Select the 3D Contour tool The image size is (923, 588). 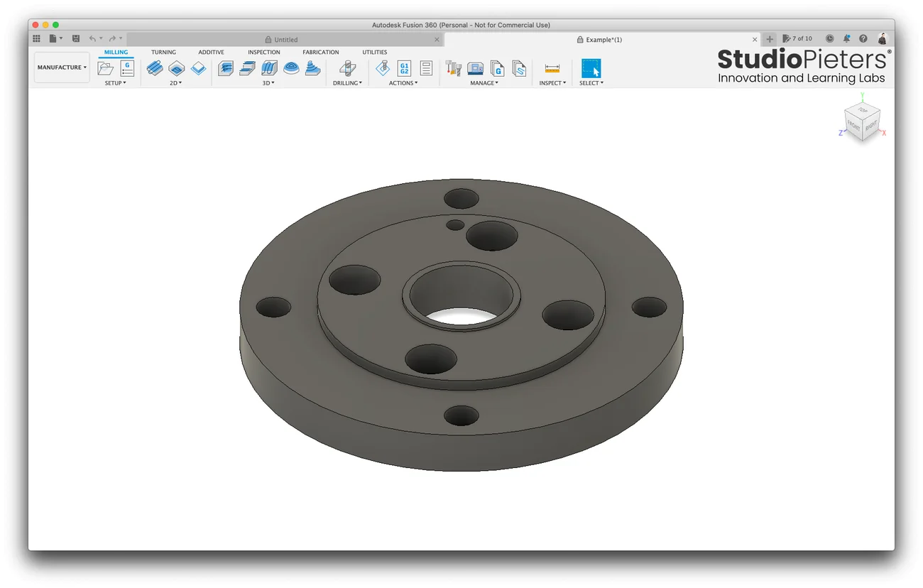[291, 68]
